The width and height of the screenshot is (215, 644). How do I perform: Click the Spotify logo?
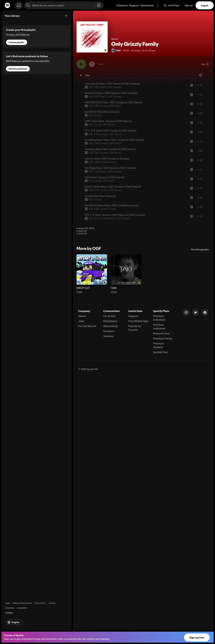click(8, 5)
